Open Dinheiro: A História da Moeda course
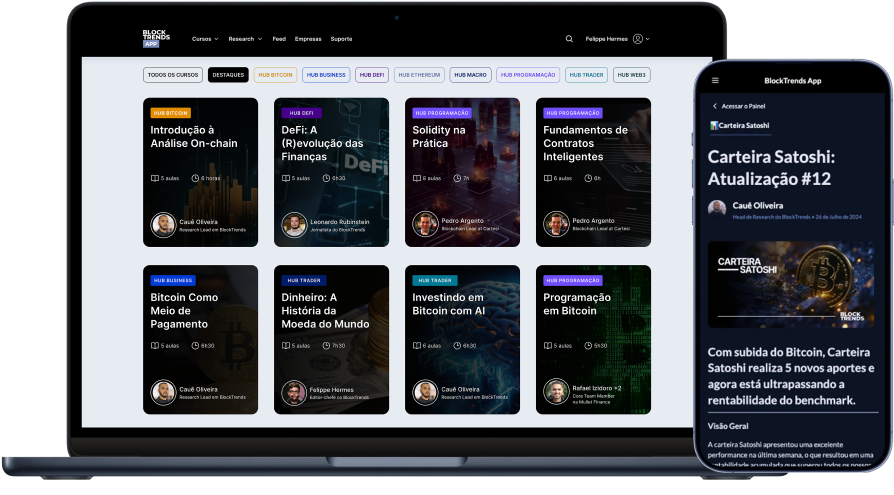 coord(331,339)
